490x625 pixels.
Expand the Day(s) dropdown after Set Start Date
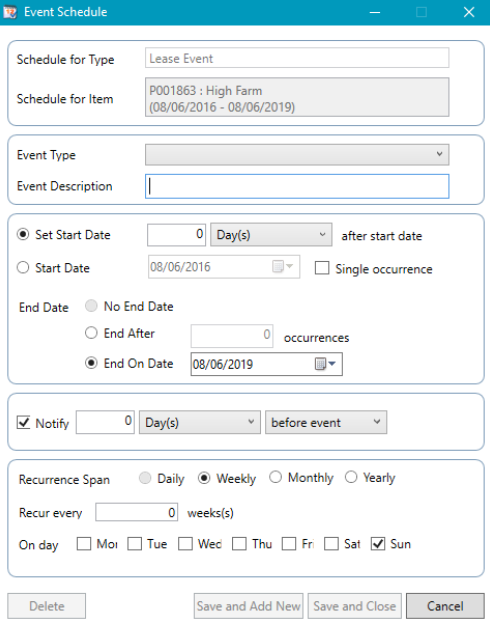(271, 235)
